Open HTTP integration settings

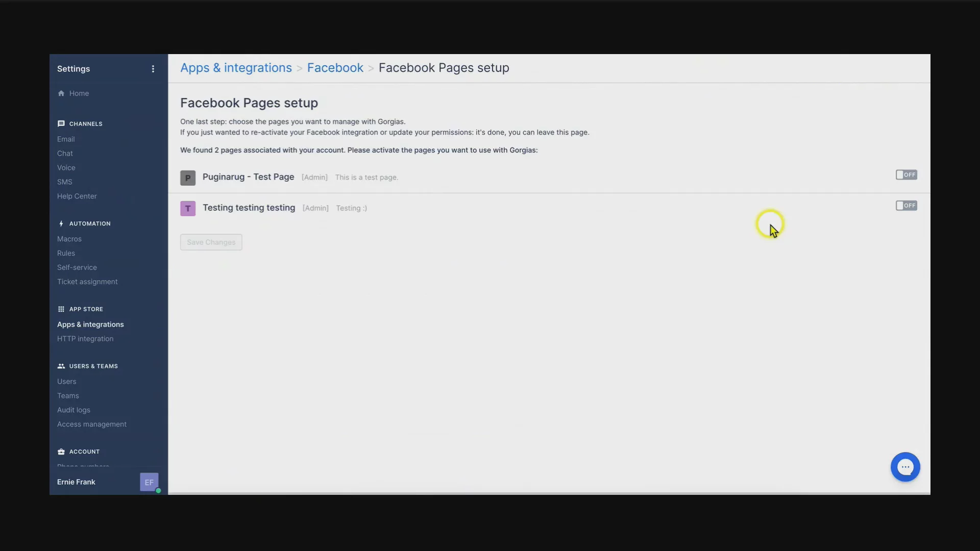85,339
